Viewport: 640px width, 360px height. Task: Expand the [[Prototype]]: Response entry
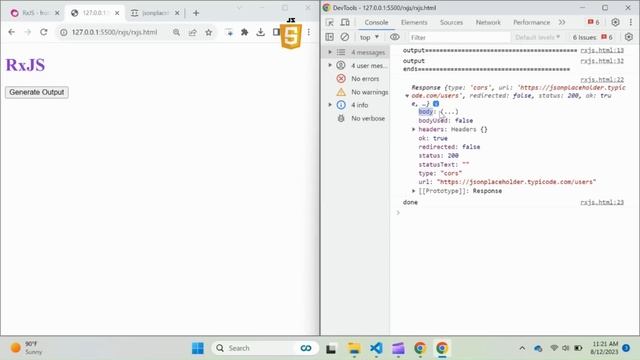point(413,191)
